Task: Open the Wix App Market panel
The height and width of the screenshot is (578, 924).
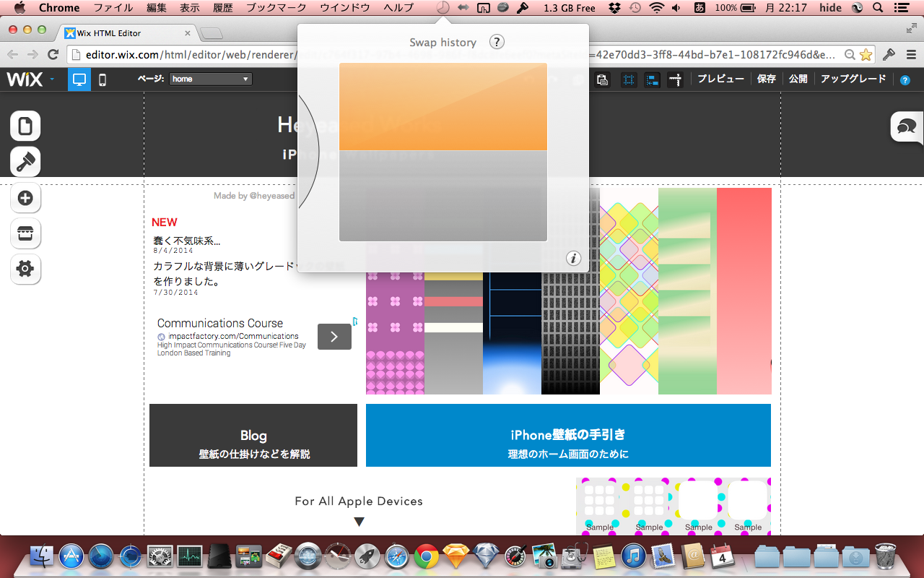Action: [25, 233]
